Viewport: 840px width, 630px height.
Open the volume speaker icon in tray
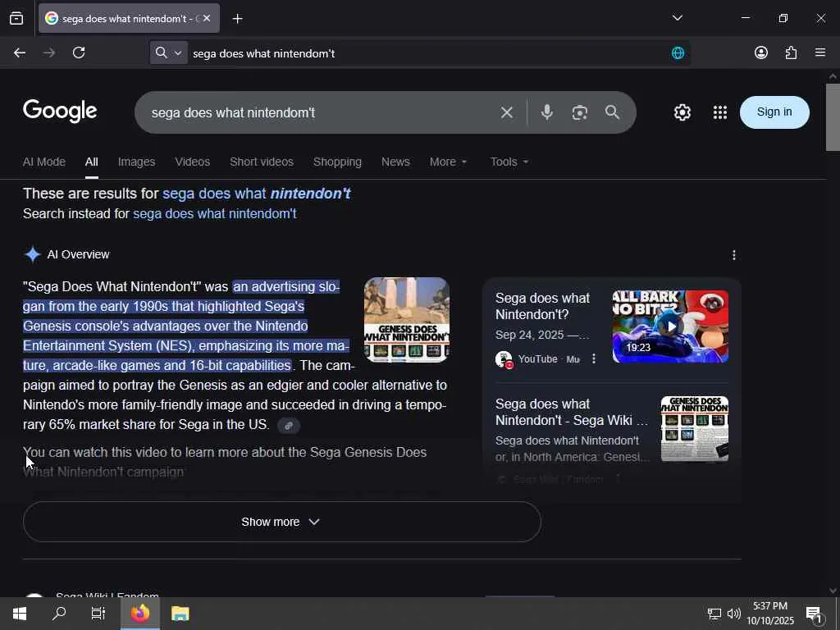pos(734,614)
